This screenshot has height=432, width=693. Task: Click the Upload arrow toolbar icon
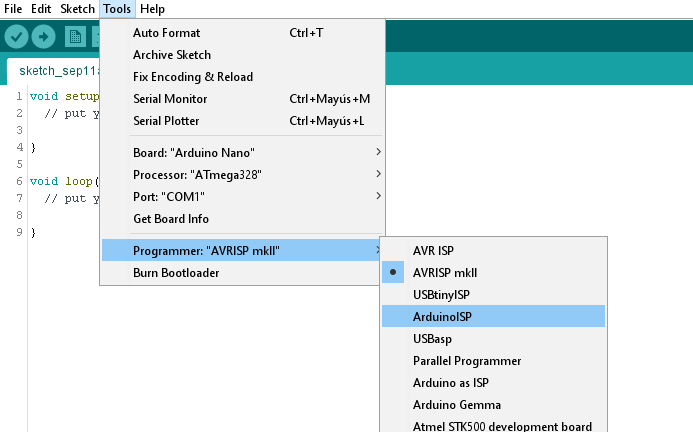pos(43,37)
